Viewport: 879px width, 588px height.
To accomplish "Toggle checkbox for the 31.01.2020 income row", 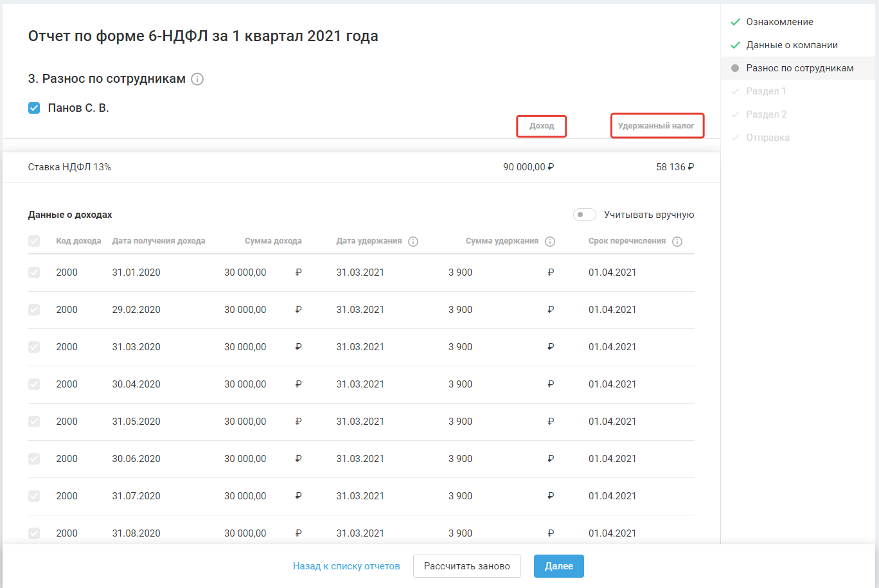I will tap(34, 272).
